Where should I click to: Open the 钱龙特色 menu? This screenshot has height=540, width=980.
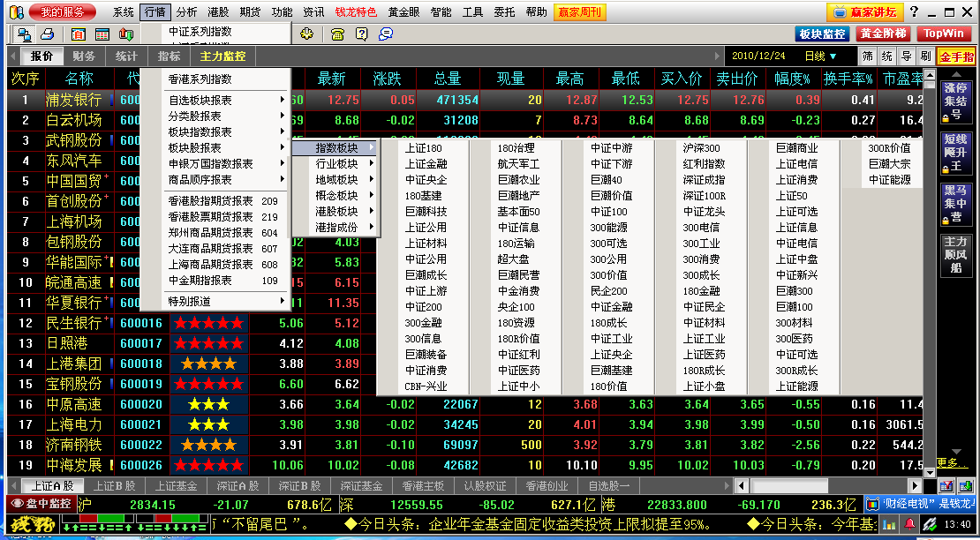pos(356,11)
